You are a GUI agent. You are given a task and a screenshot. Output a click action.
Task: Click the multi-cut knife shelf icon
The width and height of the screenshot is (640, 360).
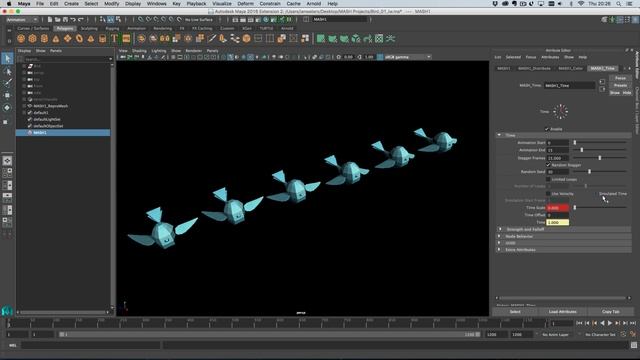211,39
